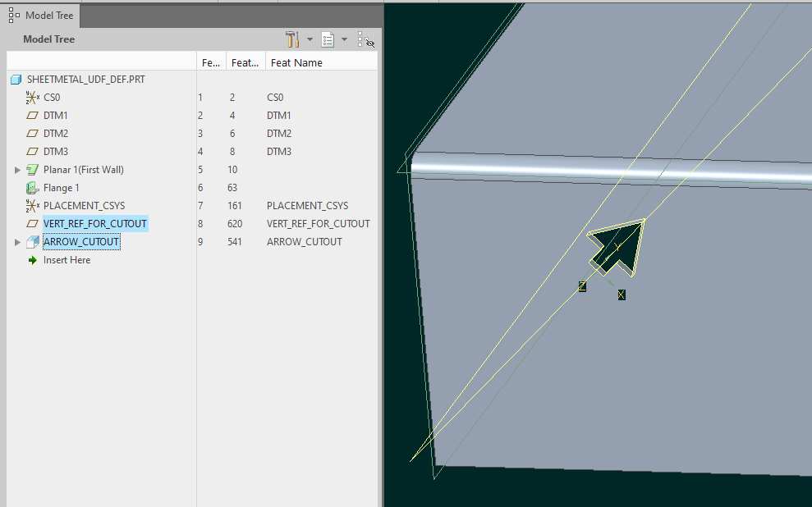The height and width of the screenshot is (507, 812).
Task: Select the SHEETMETAL_UDF_DEF.PRT part icon
Action: pos(16,80)
